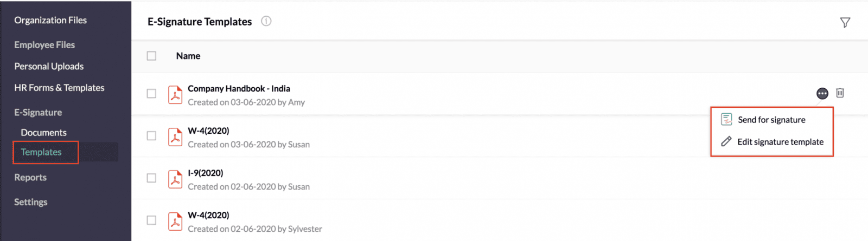The height and width of the screenshot is (241, 868).
Task: Click PDF icon of W-4(2020) by Sylvester
Action: pos(175,221)
